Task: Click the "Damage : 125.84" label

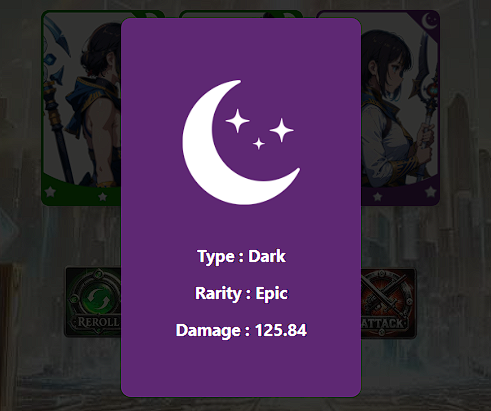Action: tap(241, 330)
